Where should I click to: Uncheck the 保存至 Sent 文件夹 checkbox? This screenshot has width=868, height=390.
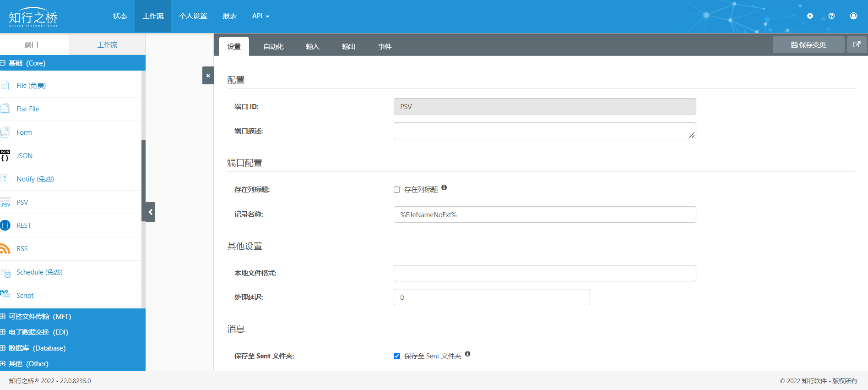[397, 356]
